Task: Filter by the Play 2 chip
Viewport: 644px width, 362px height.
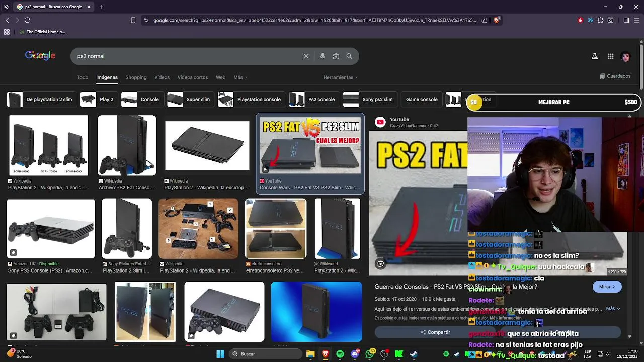Action: point(99,100)
